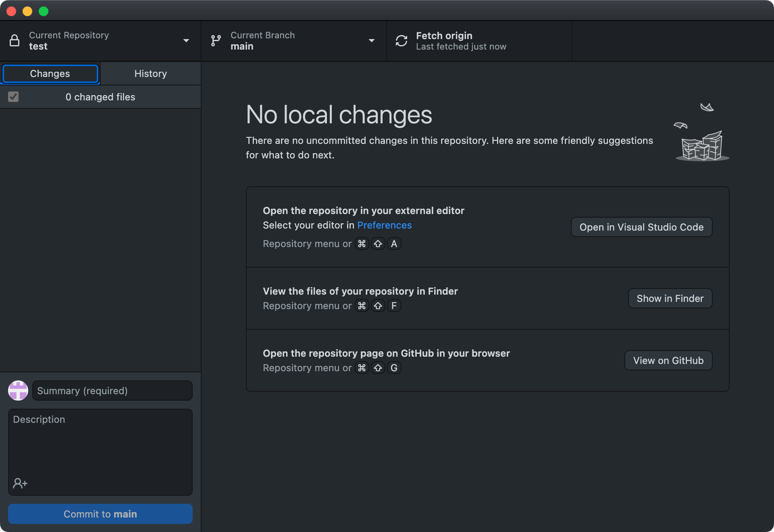Click inside the Description text area

pos(100,443)
